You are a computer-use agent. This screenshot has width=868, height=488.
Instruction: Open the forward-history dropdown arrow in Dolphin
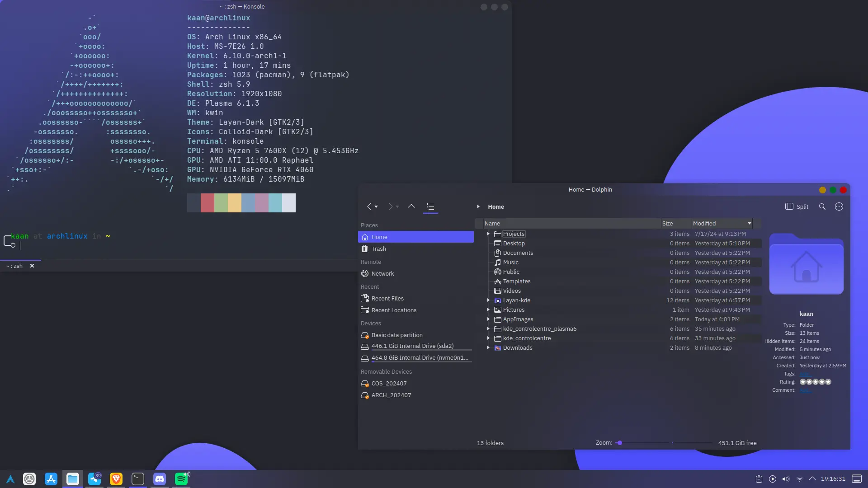397,207
